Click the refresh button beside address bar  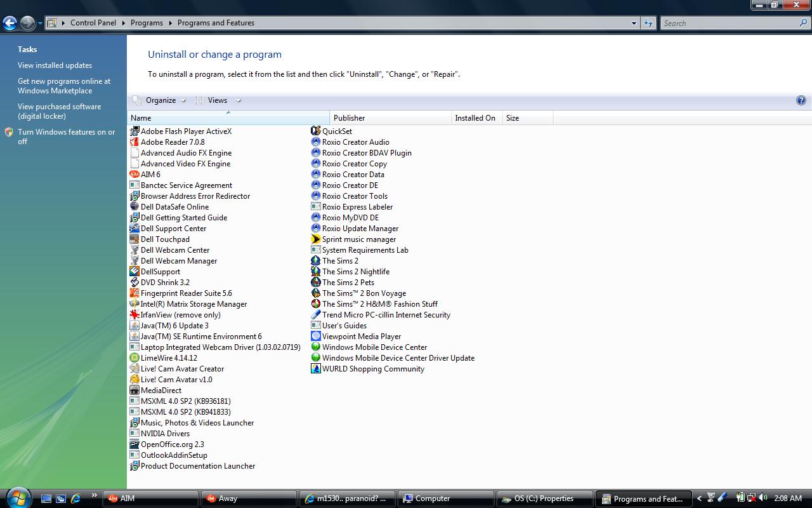click(648, 23)
